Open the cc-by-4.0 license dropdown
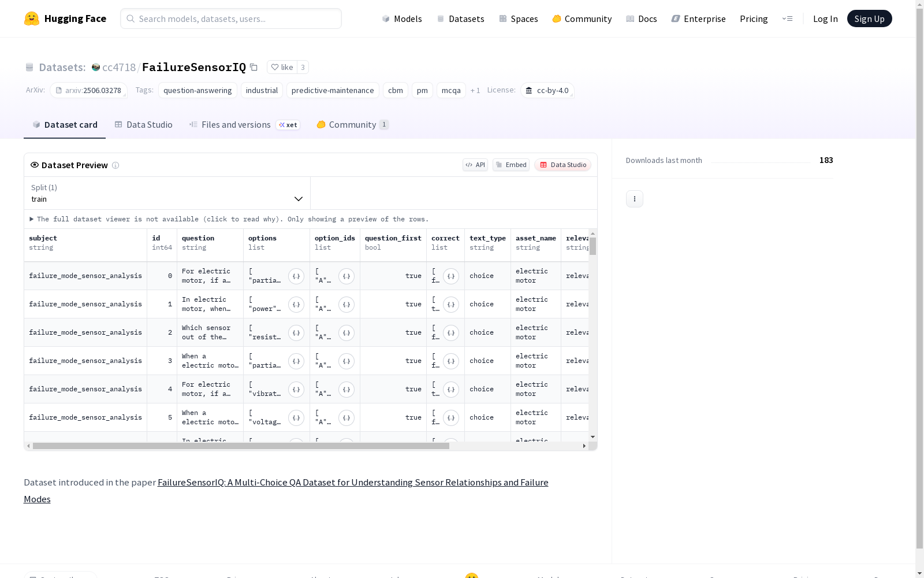The width and height of the screenshot is (924, 578). [547, 90]
